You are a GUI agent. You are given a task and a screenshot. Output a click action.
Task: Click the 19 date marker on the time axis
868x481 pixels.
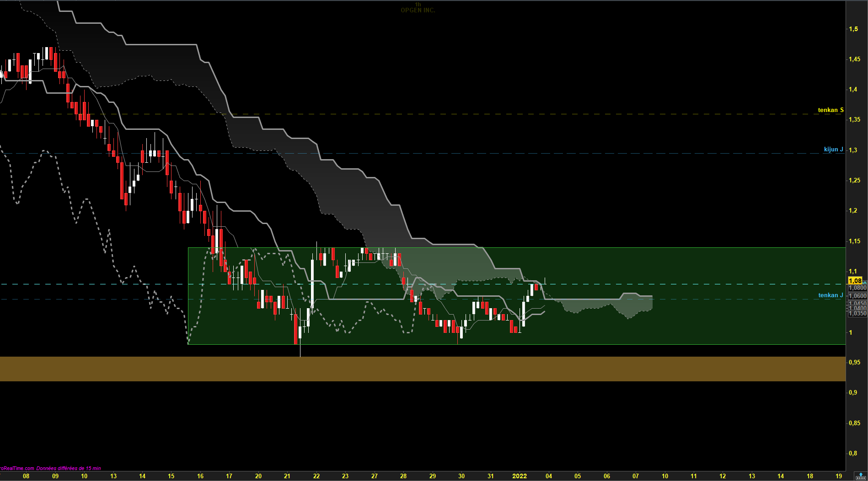coord(839,476)
